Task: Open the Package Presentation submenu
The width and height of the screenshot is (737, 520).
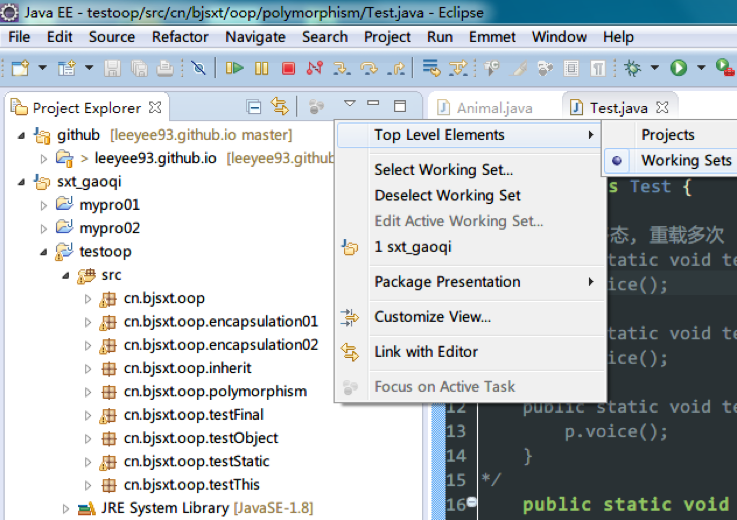Action: tap(471, 282)
